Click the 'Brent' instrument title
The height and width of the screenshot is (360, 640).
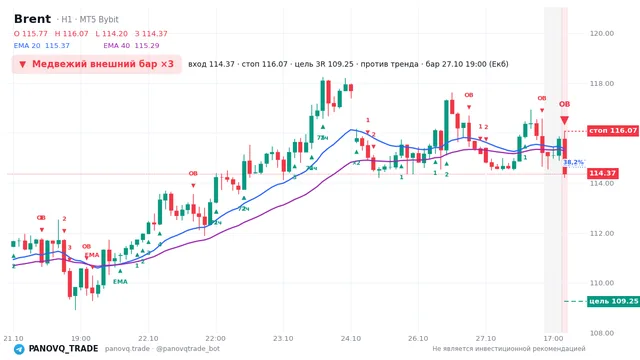(x=32, y=19)
